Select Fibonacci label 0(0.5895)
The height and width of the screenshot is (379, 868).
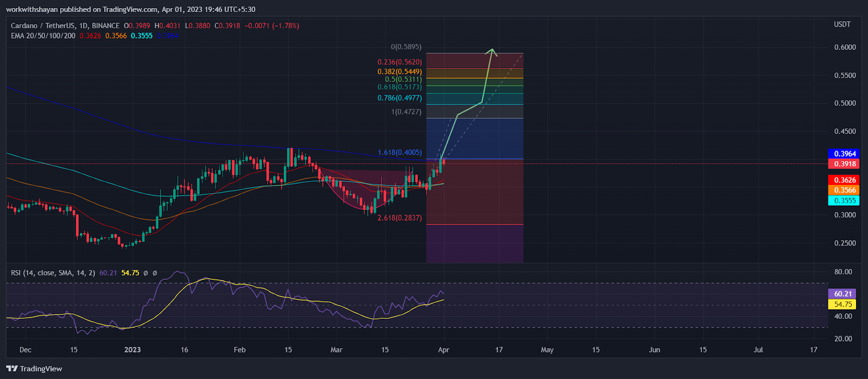coord(406,47)
